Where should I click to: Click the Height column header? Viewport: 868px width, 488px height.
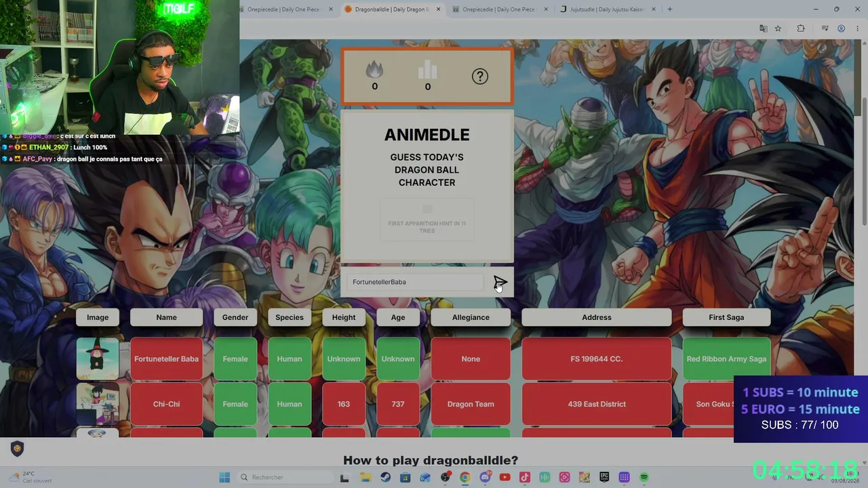point(344,317)
